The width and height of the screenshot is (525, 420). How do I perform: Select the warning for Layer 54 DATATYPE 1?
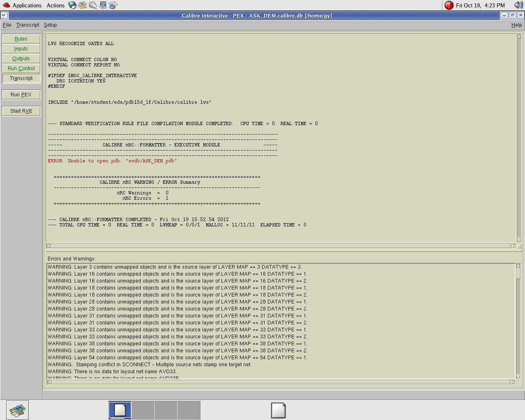pos(178,358)
